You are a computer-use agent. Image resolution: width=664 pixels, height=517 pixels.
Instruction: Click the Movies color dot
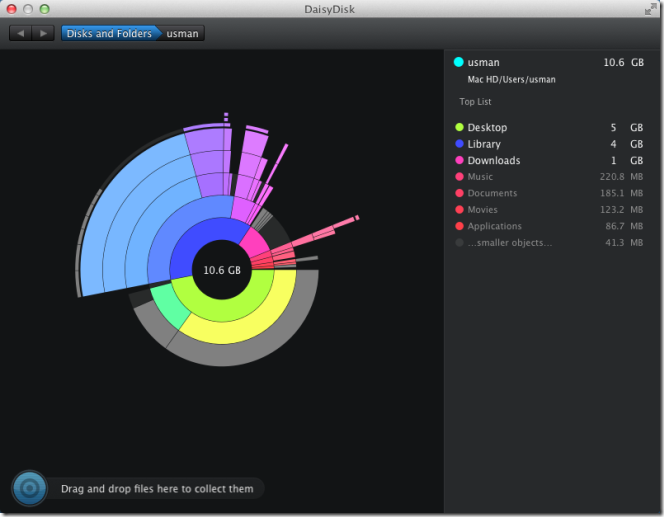click(x=459, y=210)
